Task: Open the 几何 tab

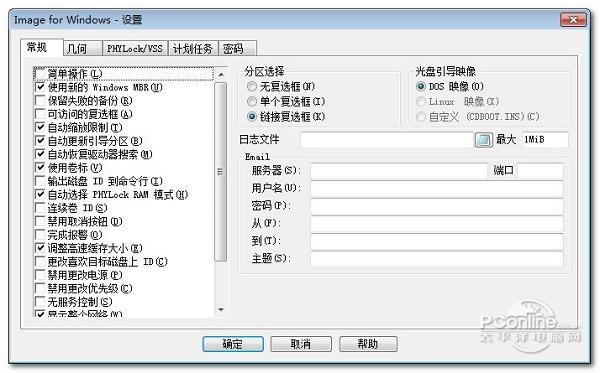Action: (83, 49)
